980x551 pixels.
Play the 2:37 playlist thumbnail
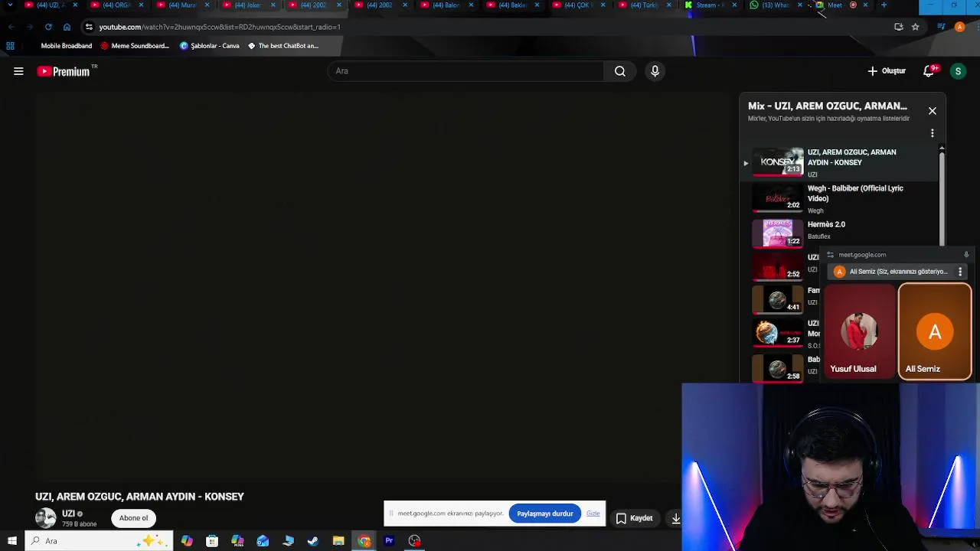coord(778,333)
